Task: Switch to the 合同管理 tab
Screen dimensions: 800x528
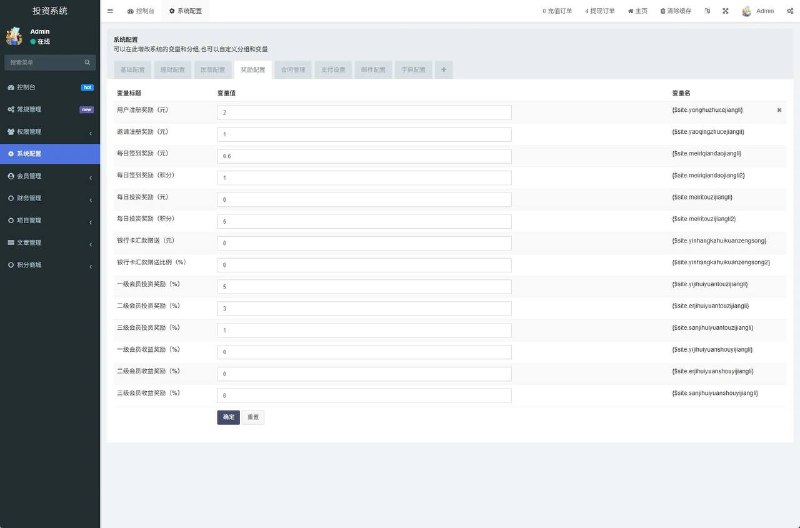Action: [293, 69]
